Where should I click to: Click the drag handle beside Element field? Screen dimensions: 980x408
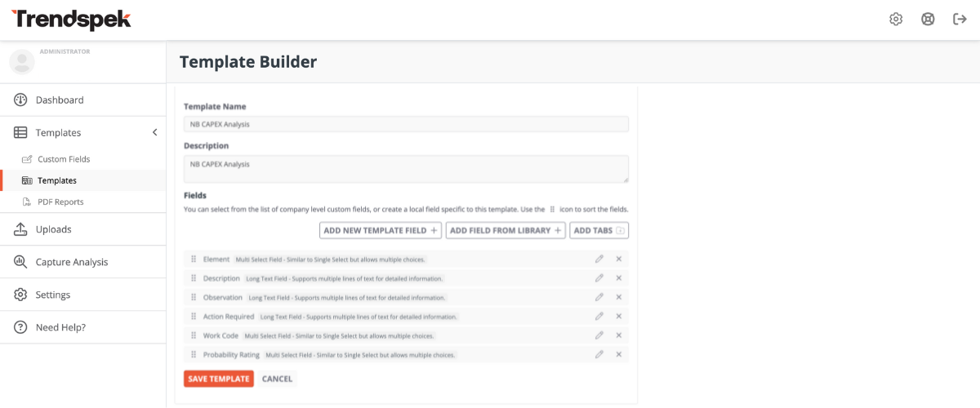pos(194,259)
